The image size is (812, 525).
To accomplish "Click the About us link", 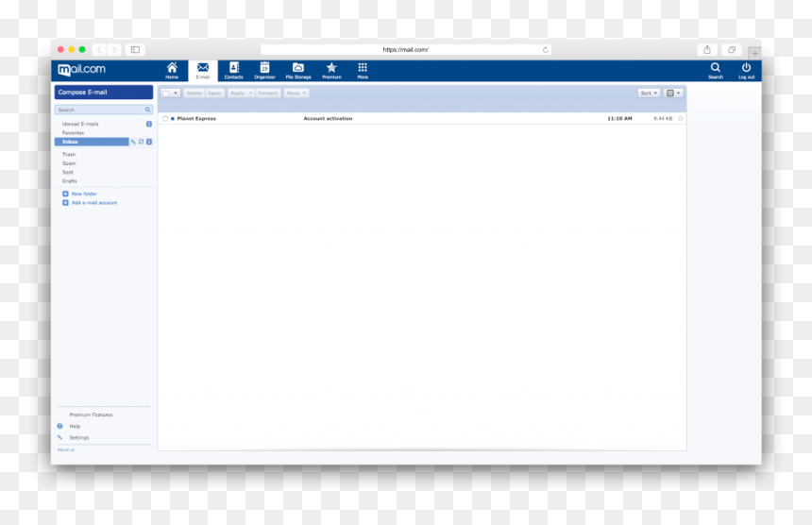I will coord(66,449).
